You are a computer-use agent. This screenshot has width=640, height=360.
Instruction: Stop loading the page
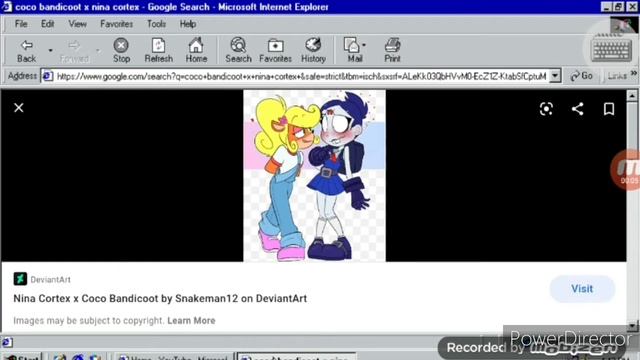[121, 50]
